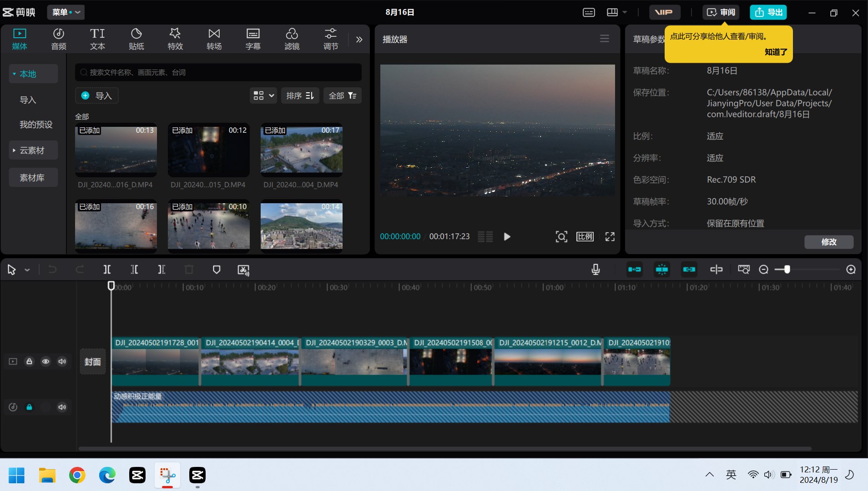Toggle preview axis
Viewport: 868px width, 491px height.
click(717, 270)
